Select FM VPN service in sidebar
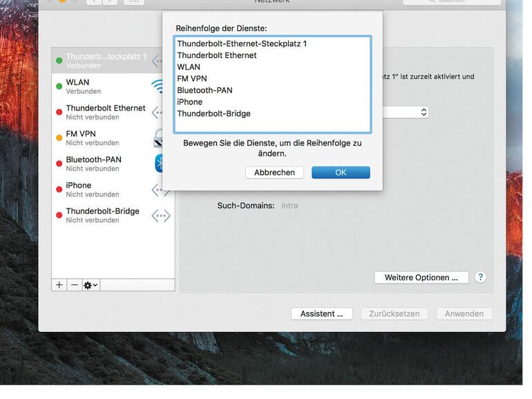Viewport: 532px width, 399px height. click(107, 138)
